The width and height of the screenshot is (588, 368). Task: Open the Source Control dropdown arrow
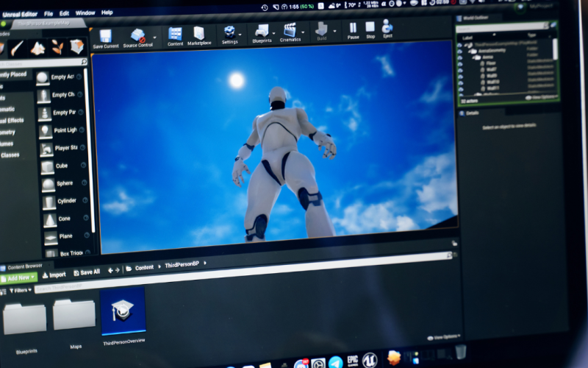tap(154, 38)
